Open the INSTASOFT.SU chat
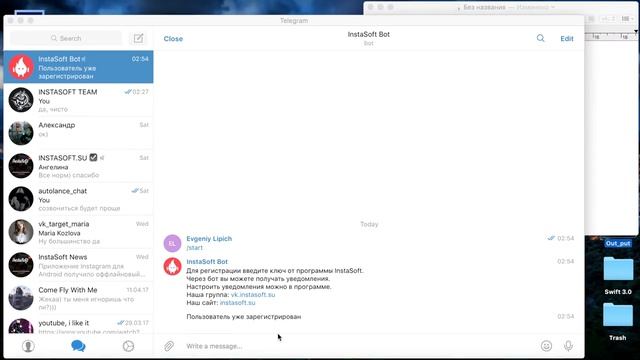This screenshot has width=640, height=360. [78, 166]
